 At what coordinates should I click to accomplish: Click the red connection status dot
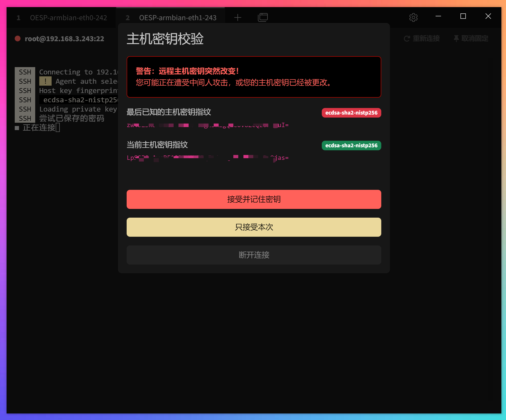point(17,39)
